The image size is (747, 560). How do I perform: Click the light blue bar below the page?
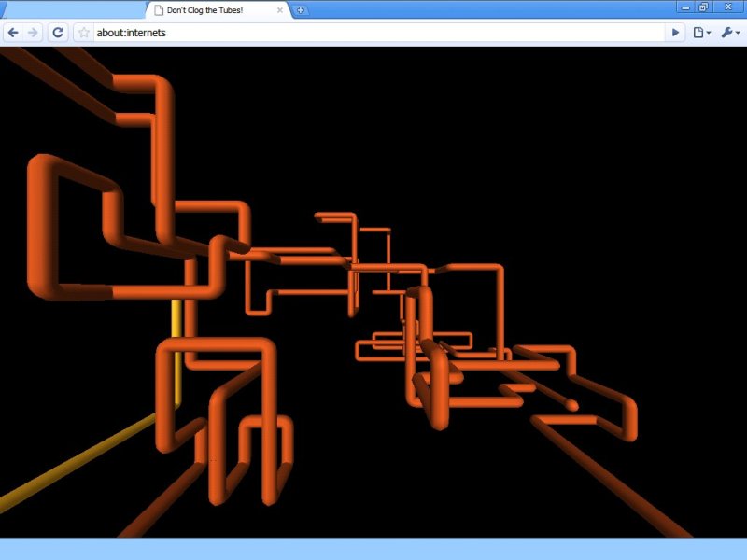tap(373, 549)
